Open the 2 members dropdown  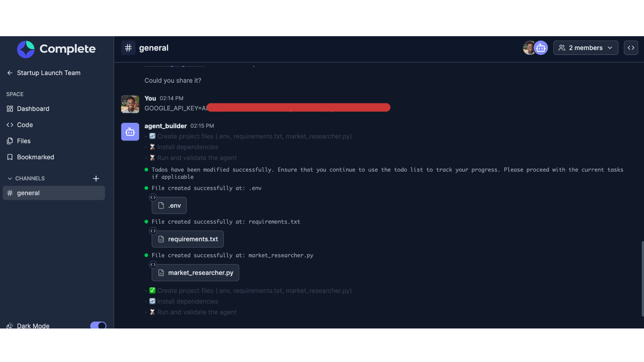point(585,48)
